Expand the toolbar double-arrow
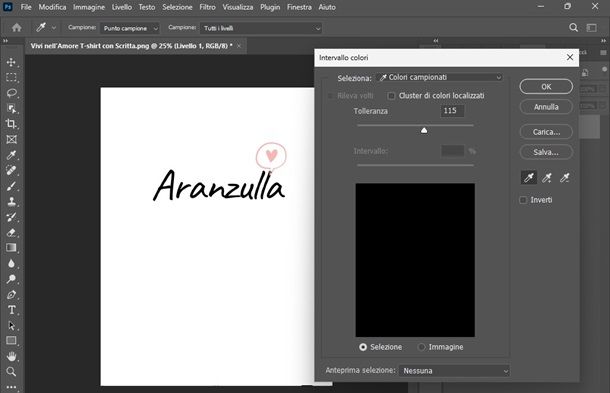Image resolution: width=610 pixels, height=393 pixels. pyautogui.click(x=5, y=40)
